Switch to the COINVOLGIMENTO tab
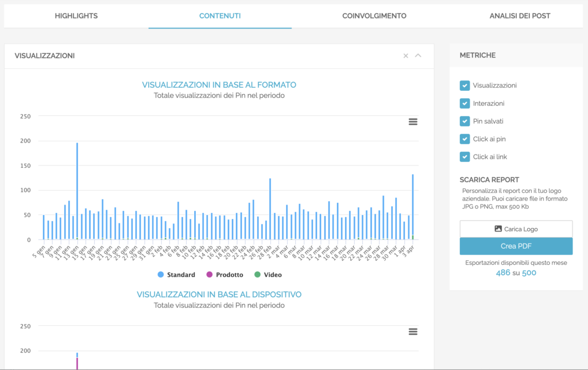The image size is (588, 370). (x=374, y=16)
